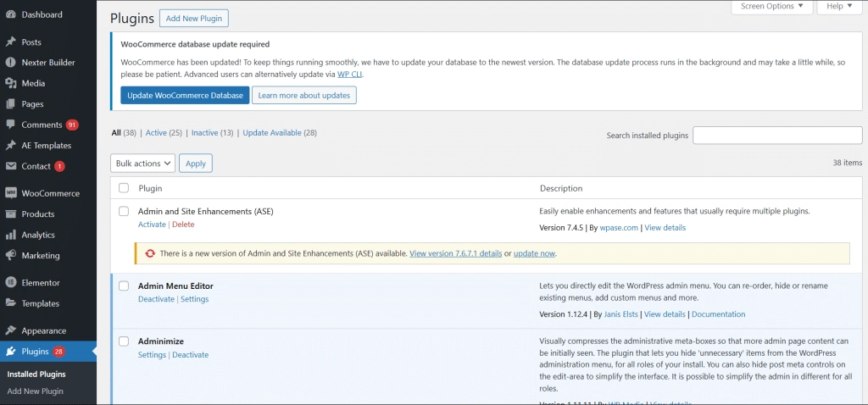Open Admin Menu Editor Documentation link
868x405 pixels.
point(719,313)
